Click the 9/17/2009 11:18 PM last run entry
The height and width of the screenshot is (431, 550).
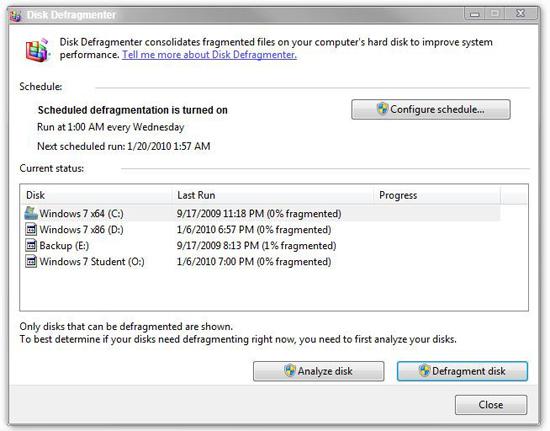point(259,214)
